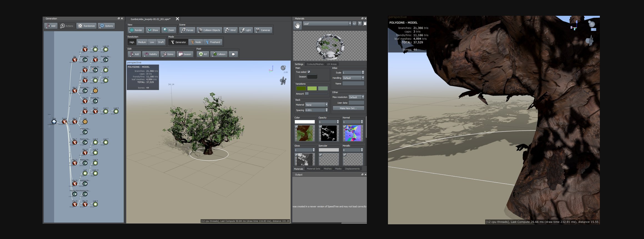Select the Leaf 14 node
The height and width of the screenshot is (239, 644).
[95, 173]
